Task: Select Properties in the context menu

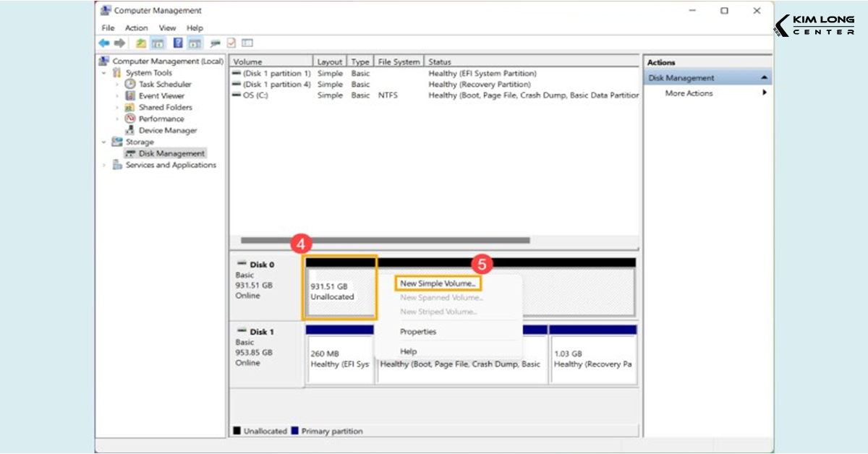Action: point(418,332)
